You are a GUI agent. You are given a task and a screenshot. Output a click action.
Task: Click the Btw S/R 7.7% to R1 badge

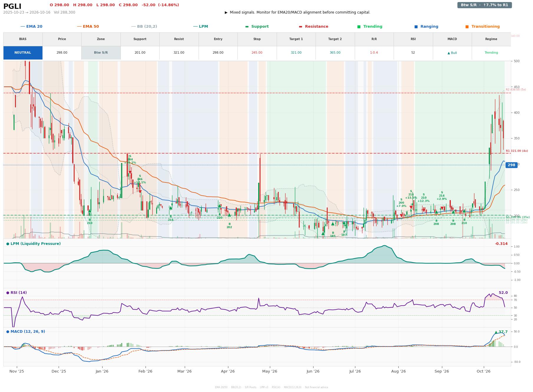tap(484, 5)
